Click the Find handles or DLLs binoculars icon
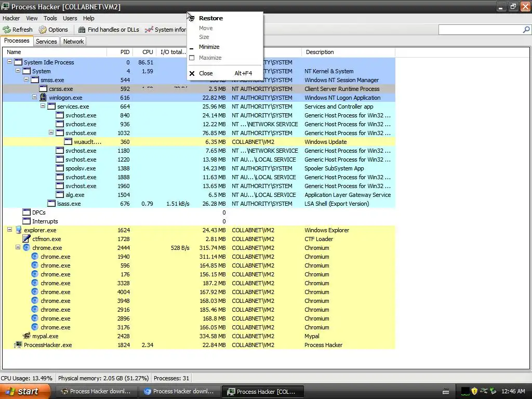 tap(82, 30)
